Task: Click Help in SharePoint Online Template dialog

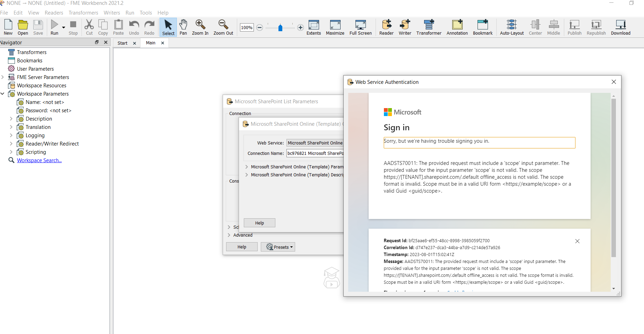Action: 259,223
